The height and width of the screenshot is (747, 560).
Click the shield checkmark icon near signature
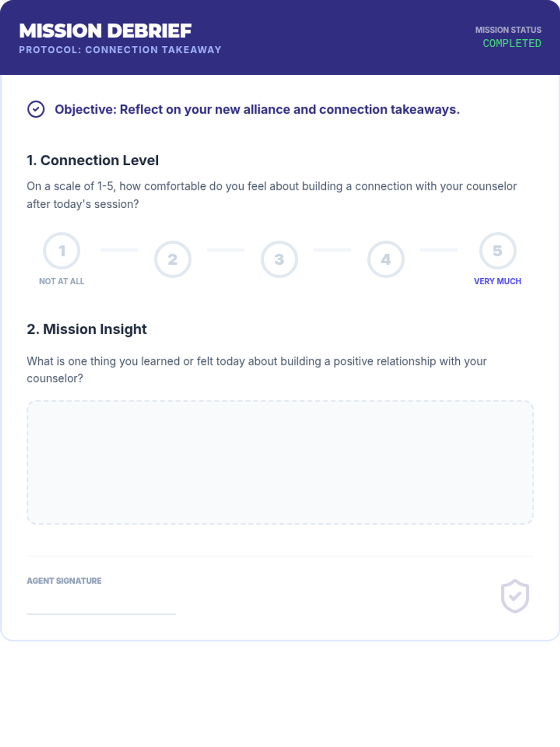click(515, 596)
